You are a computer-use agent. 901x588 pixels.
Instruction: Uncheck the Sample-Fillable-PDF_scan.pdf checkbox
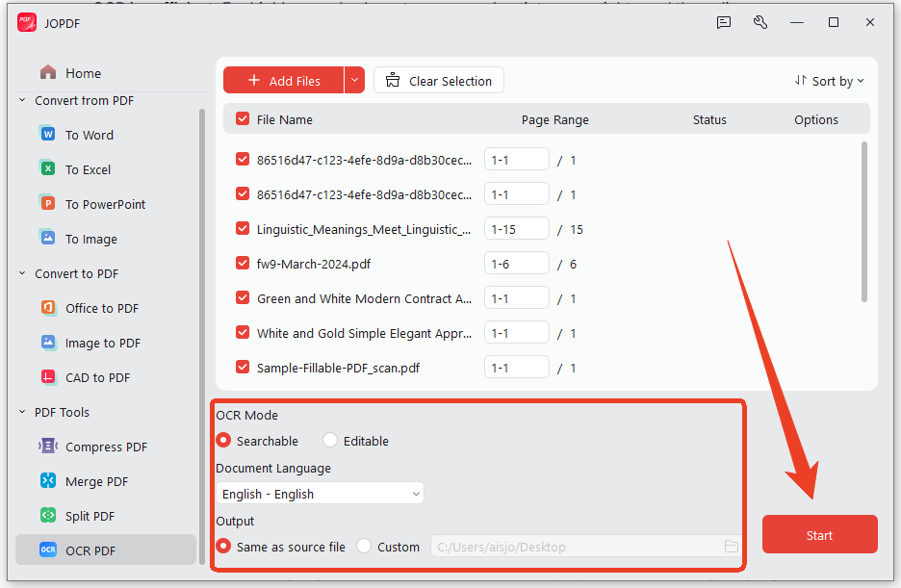tap(243, 367)
